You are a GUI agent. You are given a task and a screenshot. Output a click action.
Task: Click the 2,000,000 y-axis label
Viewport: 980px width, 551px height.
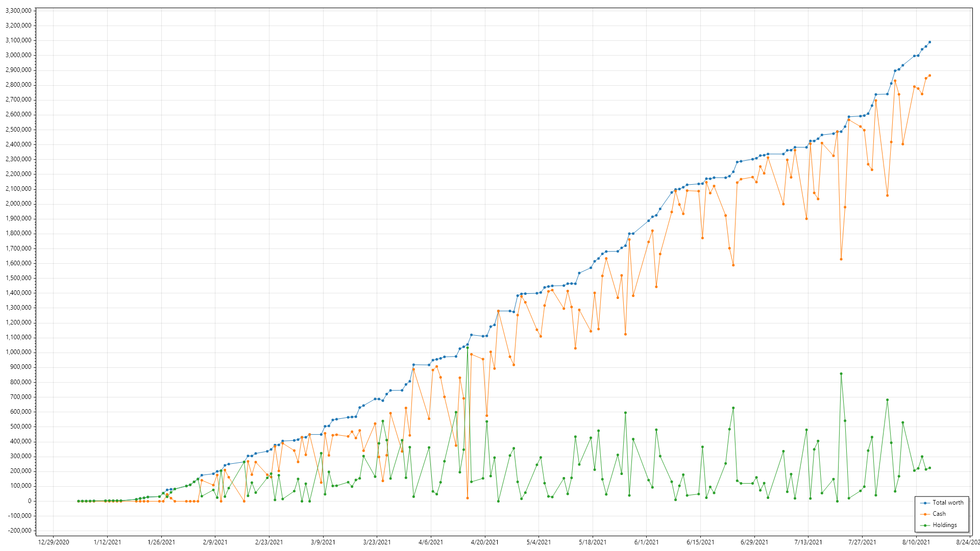[x=18, y=204]
